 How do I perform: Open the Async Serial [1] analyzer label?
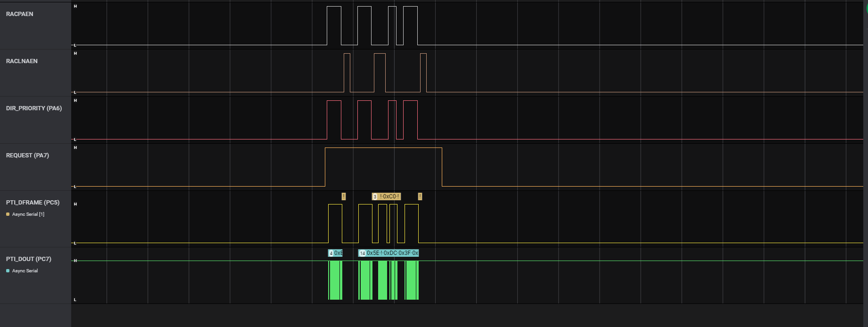28,214
